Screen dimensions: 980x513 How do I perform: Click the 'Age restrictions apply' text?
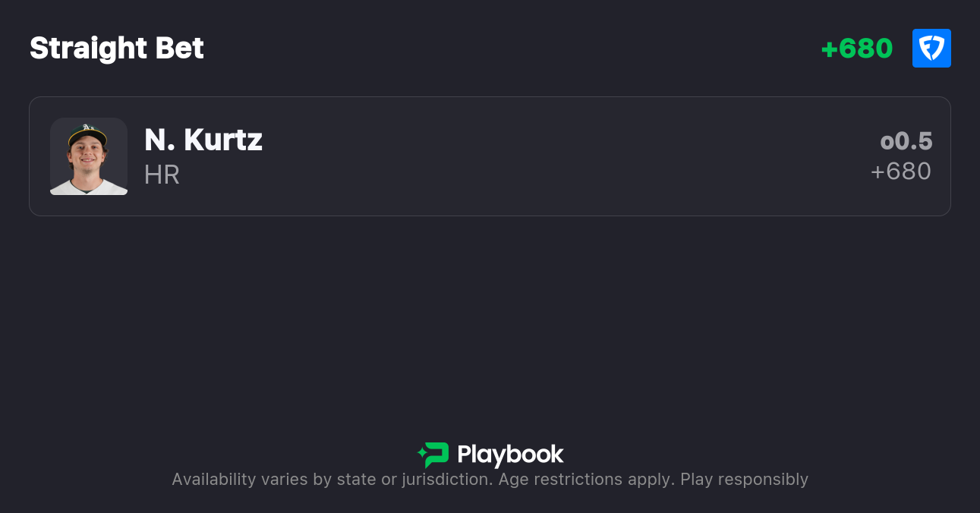pyautogui.click(x=585, y=480)
